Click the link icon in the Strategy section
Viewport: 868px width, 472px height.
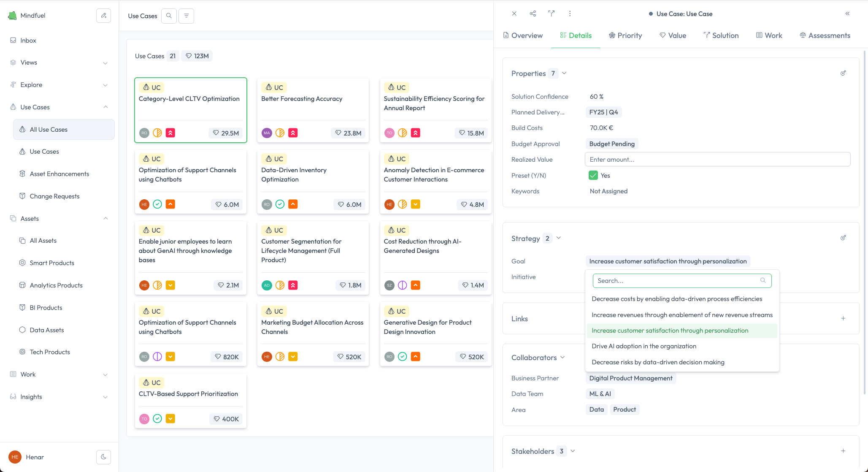click(843, 238)
